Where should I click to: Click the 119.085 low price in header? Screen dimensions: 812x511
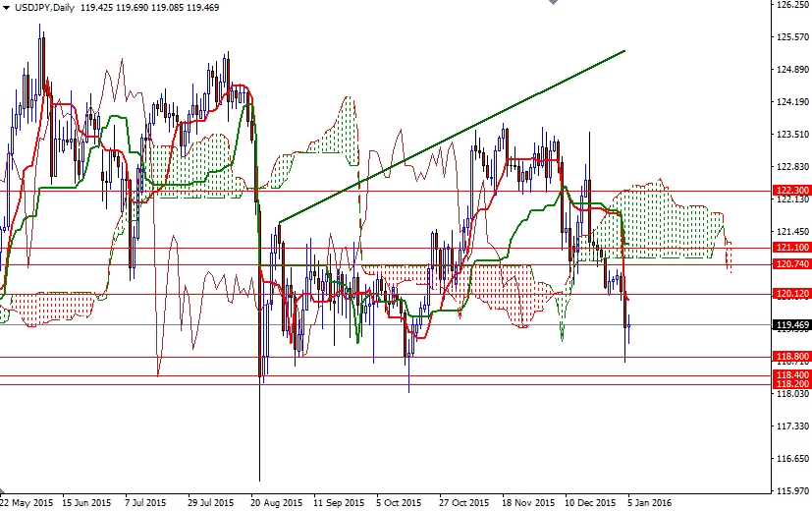[167, 8]
